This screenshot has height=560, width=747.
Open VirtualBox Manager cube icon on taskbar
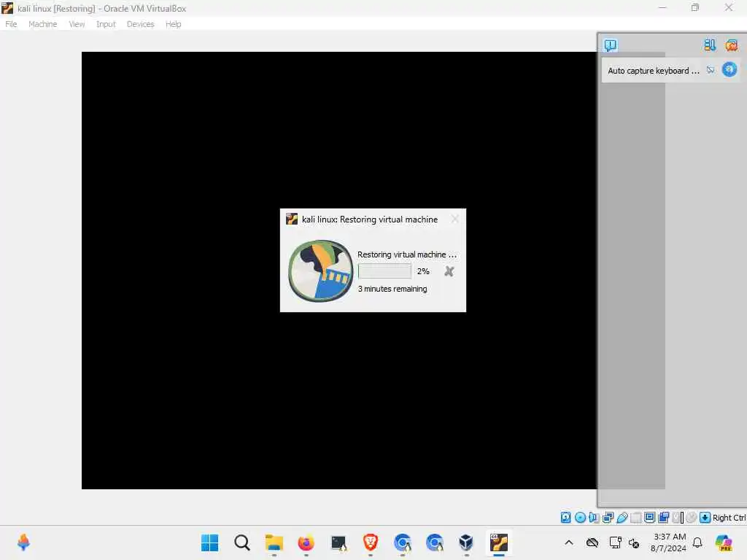point(466,542)
